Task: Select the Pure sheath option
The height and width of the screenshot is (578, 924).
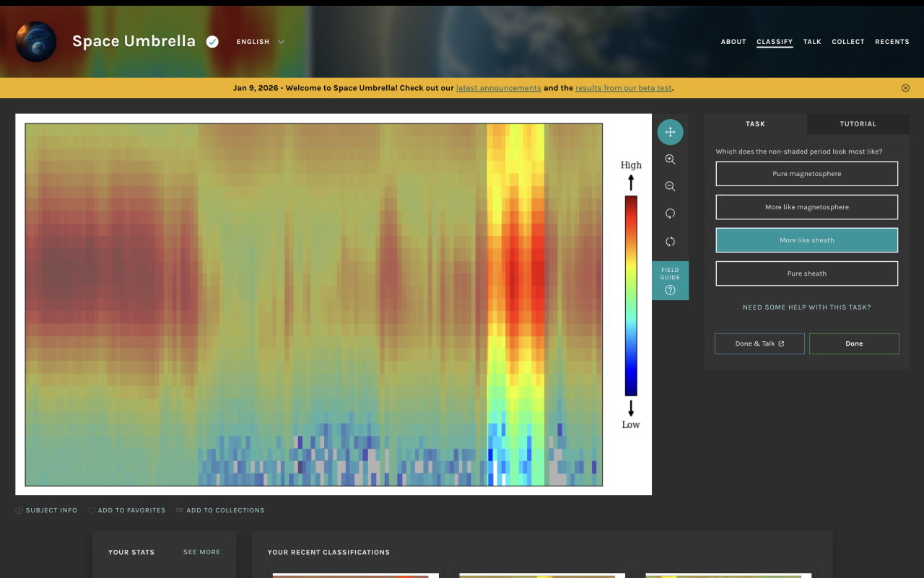Action: (x=806, y=273)
